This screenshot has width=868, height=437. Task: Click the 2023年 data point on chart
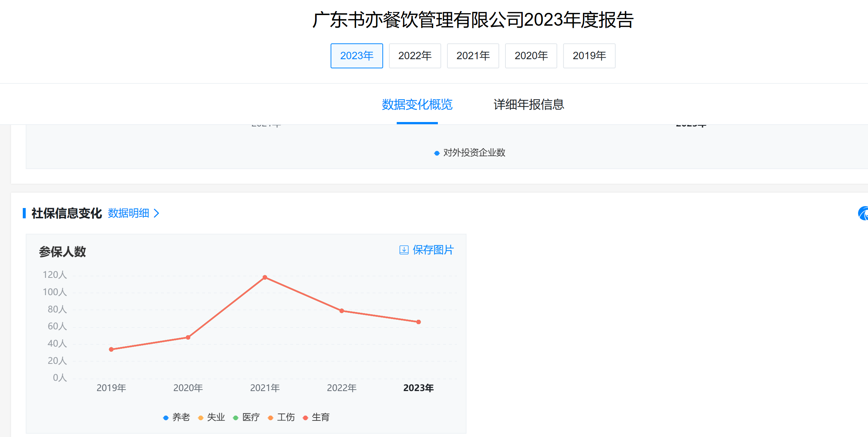418,322
